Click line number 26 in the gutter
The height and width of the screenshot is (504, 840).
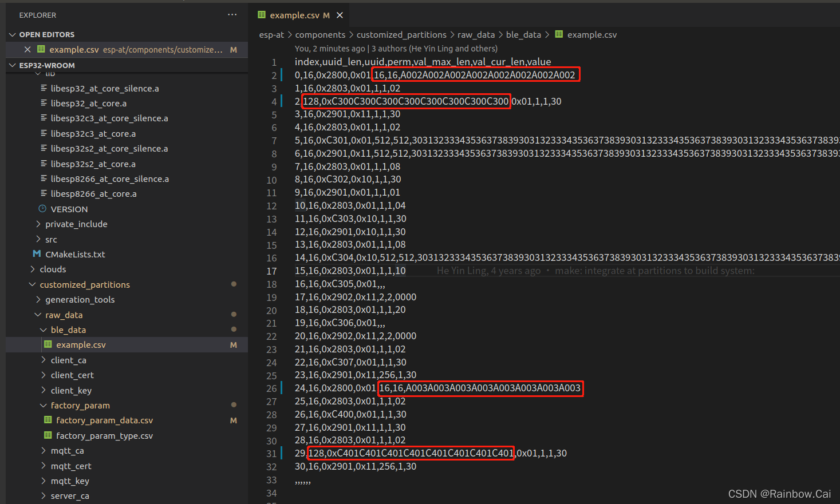coord(271,388)
